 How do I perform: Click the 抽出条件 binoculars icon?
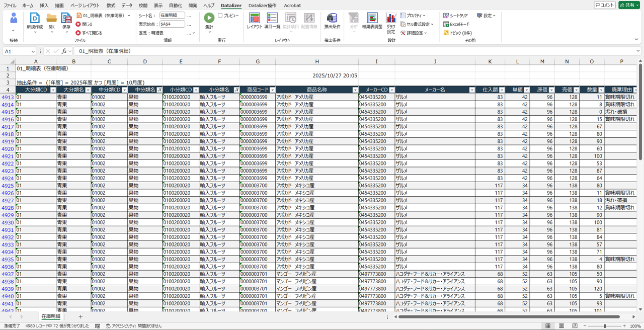tap(332, 19)
